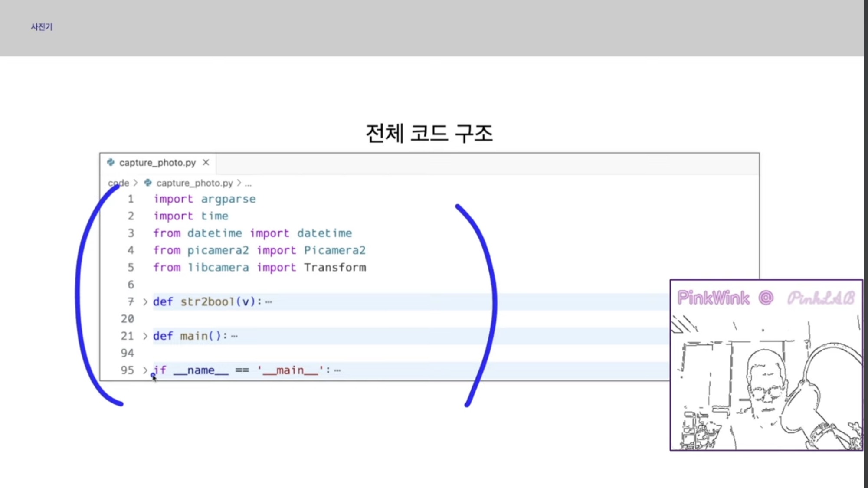
Task: Click the collapsed ellipsis after def main()
Action: point(234,336)
